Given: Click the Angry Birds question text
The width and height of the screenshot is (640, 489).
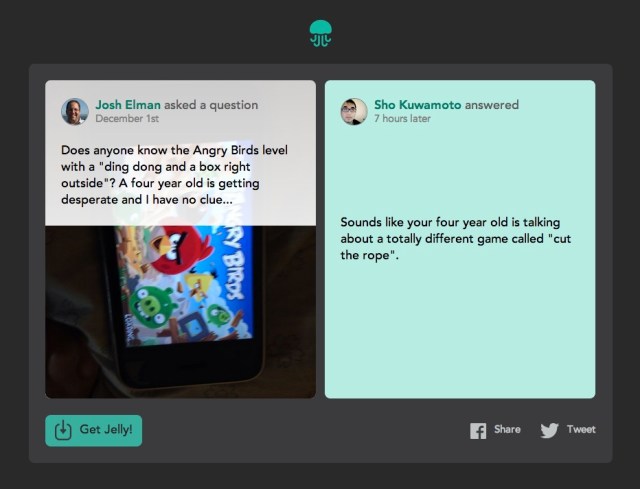Looking at the screenshot, I should pyautogui.click(x=174, y=175).
